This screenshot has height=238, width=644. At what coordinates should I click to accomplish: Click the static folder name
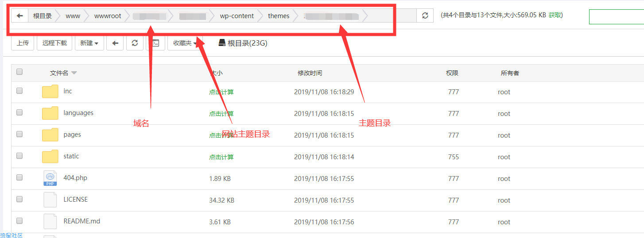(71, 156)
